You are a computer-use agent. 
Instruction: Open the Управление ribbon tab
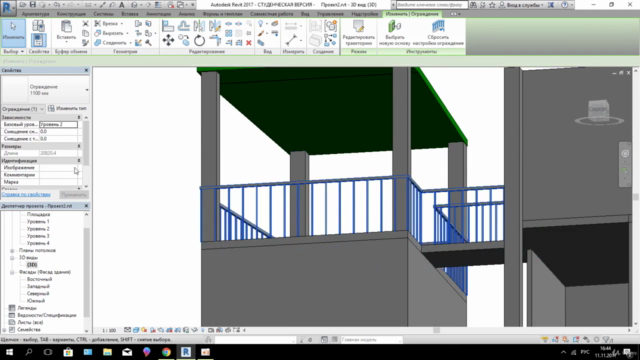coord(330,14)
